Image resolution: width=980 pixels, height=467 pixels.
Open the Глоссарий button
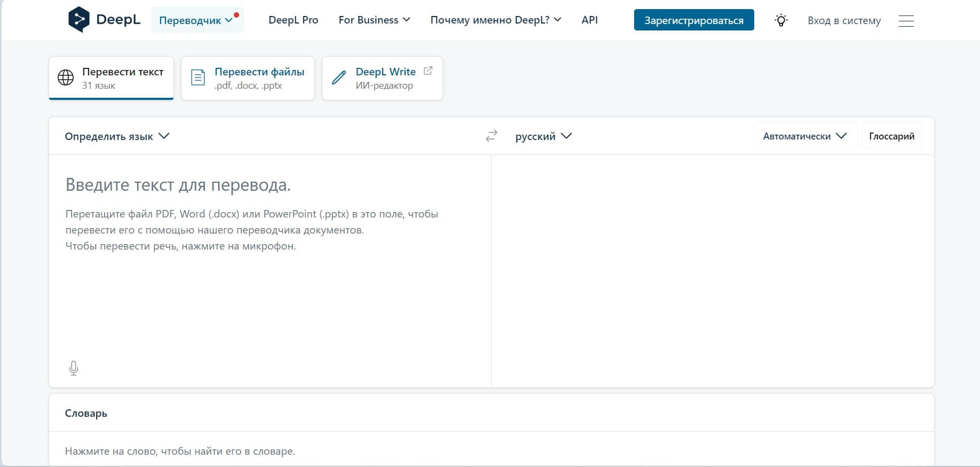[891, 136]
